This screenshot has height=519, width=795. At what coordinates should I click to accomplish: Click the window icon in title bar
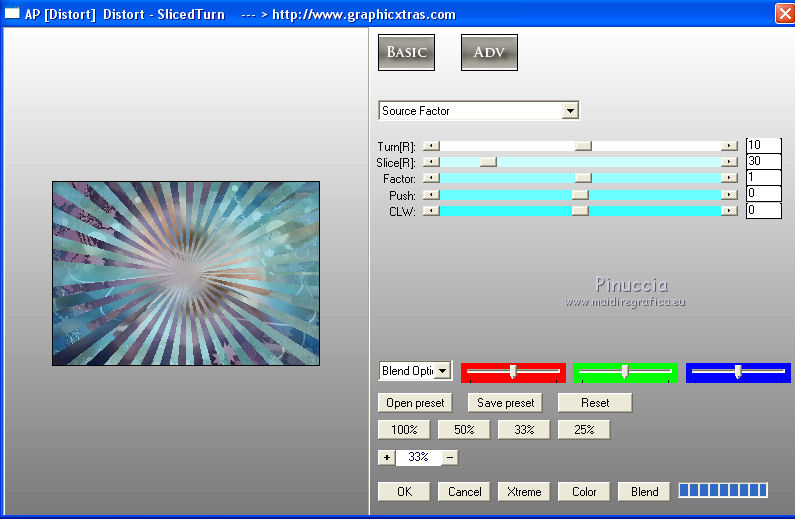click(x=12, y=14)
